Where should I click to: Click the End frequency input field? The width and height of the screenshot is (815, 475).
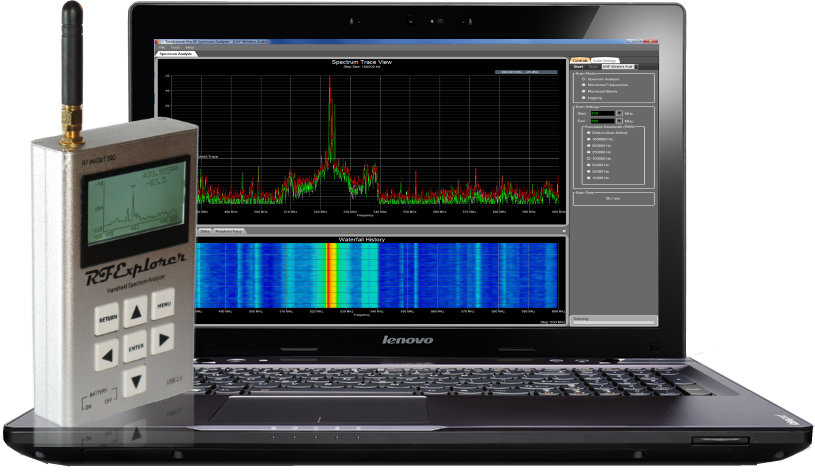603,121
